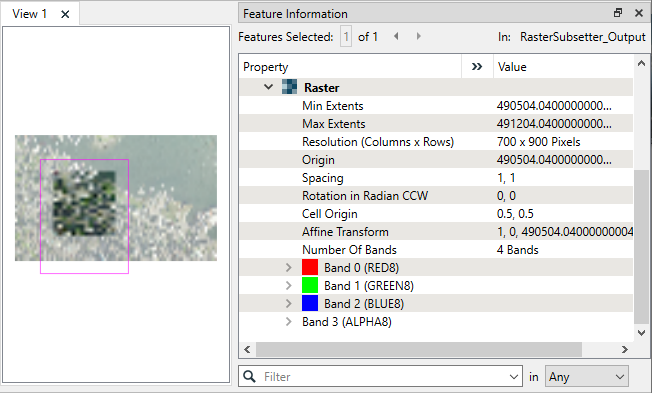Click the red Band 0 color swatch

click(x=310, y=267)
